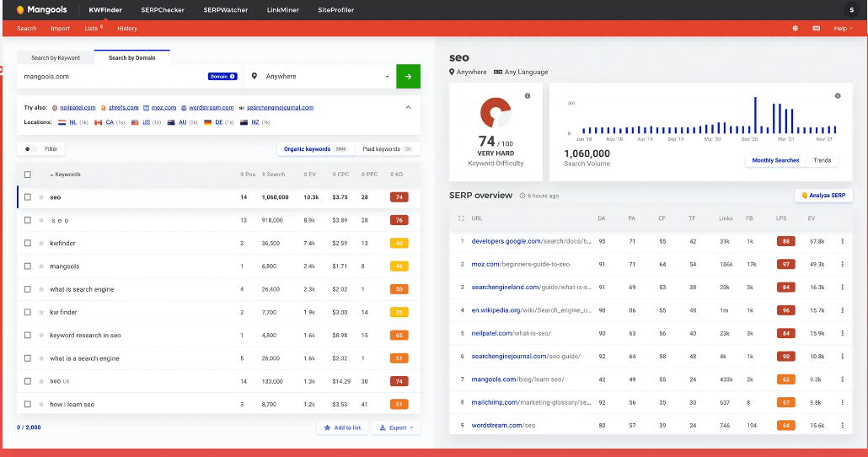Check the checkbox for mangools keyword
This screenshot has width=868, height=457.
coord(28,266)
